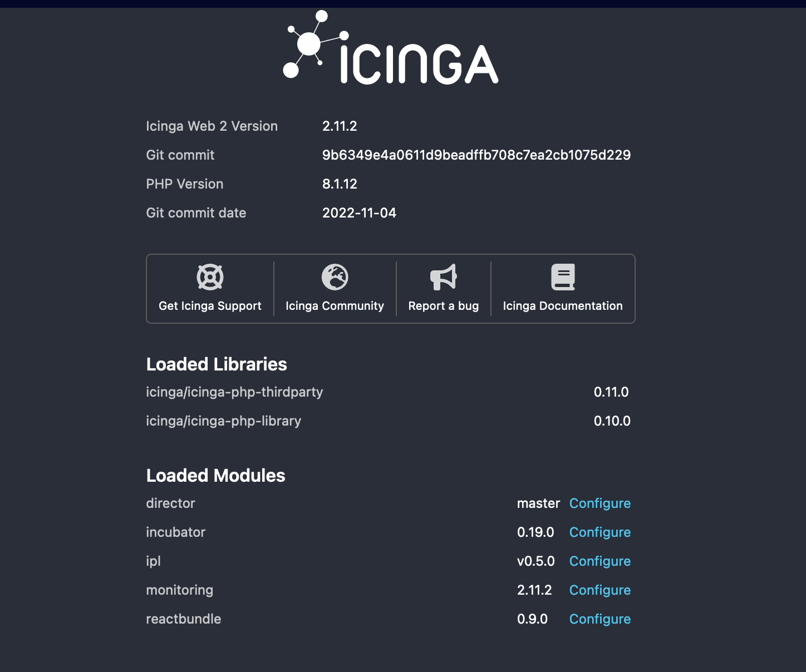Click the Loaded Modules heading
Viewport: 806px width, 672px height.
tap(215, 476)
